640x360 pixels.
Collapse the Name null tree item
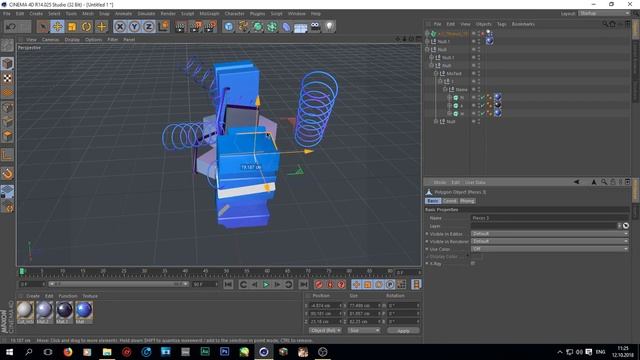[x=445, y=89]
